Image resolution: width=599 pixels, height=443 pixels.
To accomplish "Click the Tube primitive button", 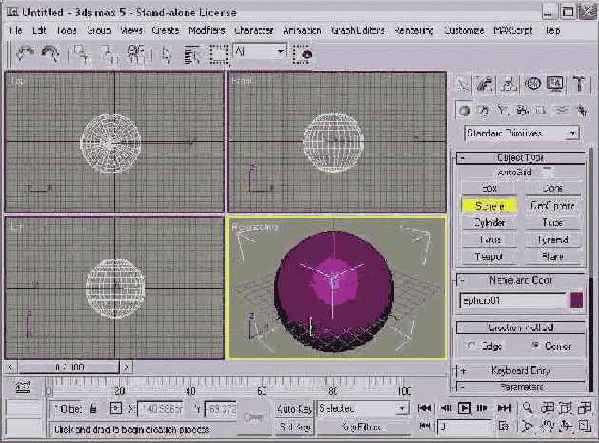I will [x=553, y=223].
